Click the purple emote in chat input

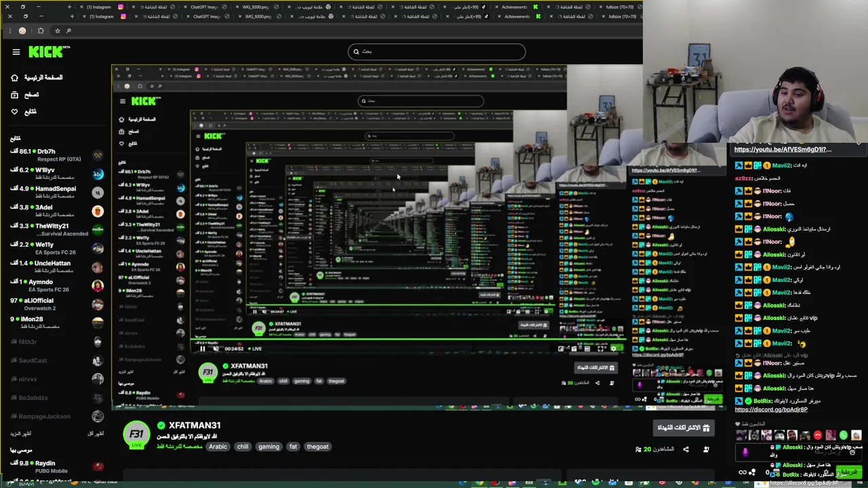point(745,453)
